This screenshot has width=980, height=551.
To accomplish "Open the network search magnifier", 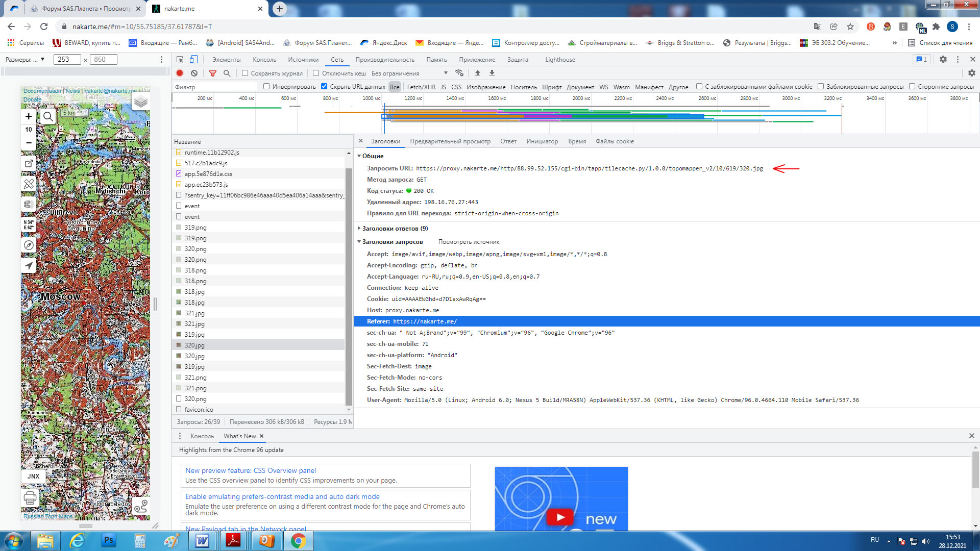I will coord(227,73).
